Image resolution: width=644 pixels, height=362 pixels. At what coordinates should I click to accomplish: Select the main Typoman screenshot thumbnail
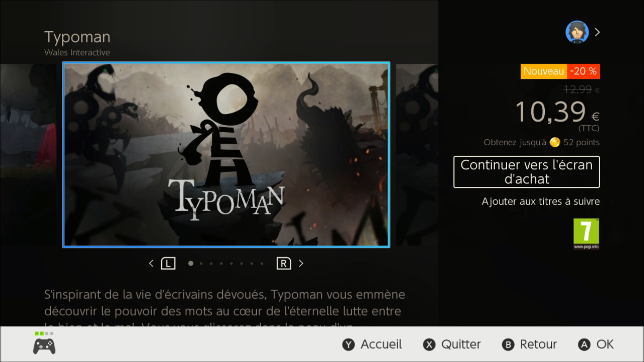click(x=226, y=155)
